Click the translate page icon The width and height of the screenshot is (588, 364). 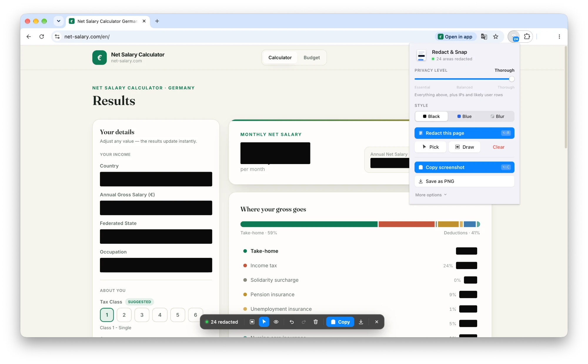[x=484, y=36]
